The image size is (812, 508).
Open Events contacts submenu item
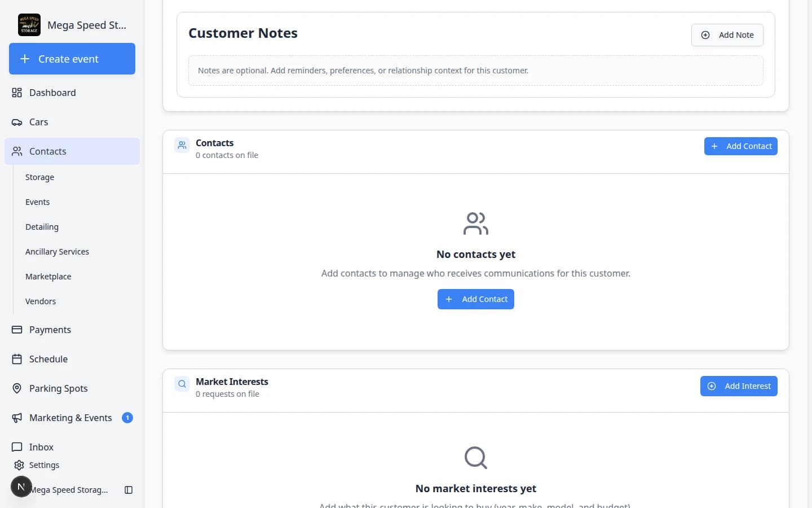(x=37, y=202)
